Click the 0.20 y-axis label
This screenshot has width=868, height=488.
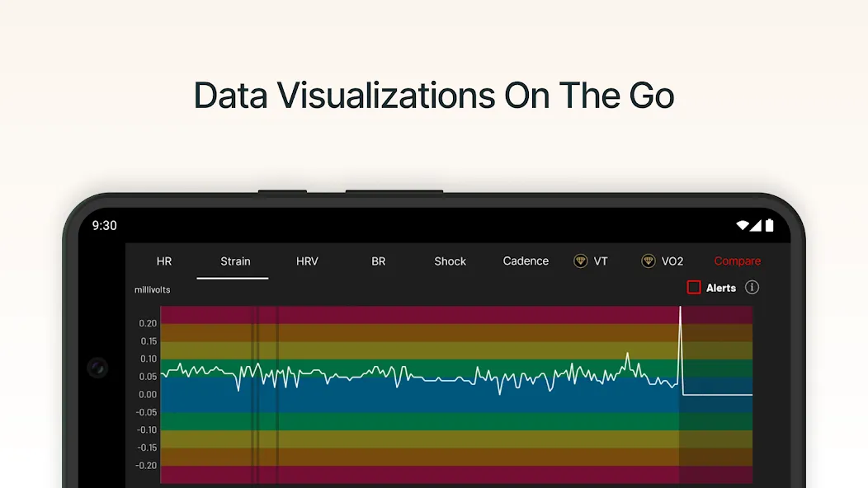click(x=148, y=323)
